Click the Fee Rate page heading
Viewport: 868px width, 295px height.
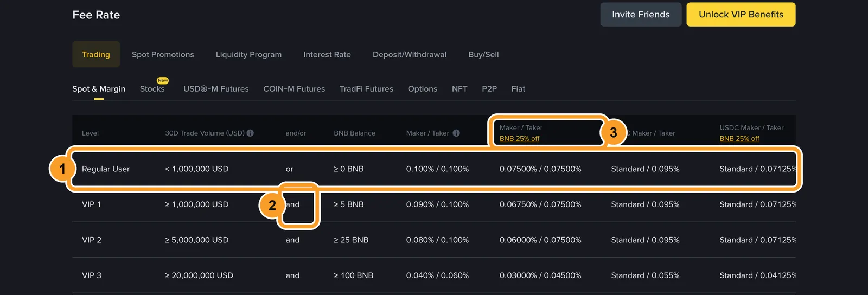pos(96,15)
